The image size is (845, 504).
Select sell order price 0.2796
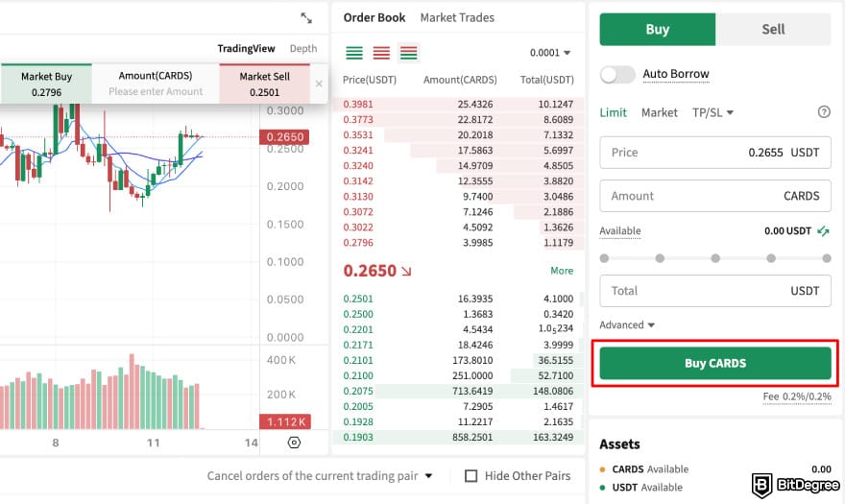pyautogui.click(x=358, y=243)
